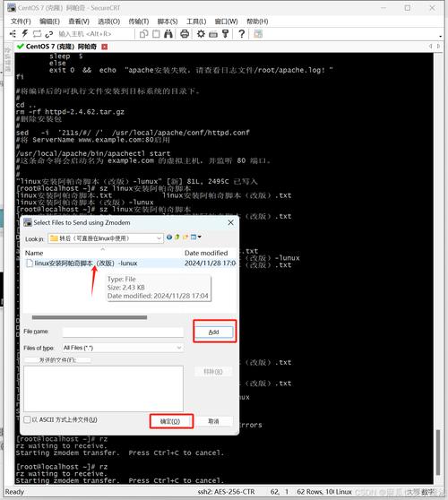Click the Ready status bar text
This screenshot has height=500, width=448.
14,492
